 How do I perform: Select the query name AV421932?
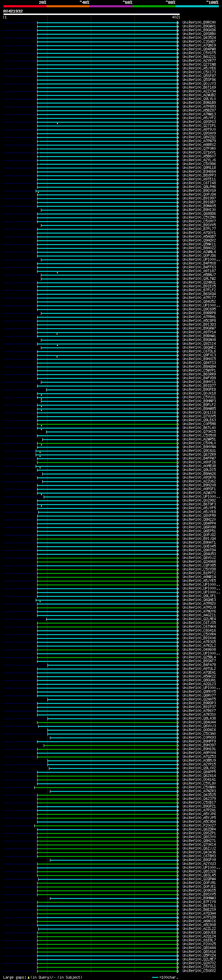click(x=13, y=11)
